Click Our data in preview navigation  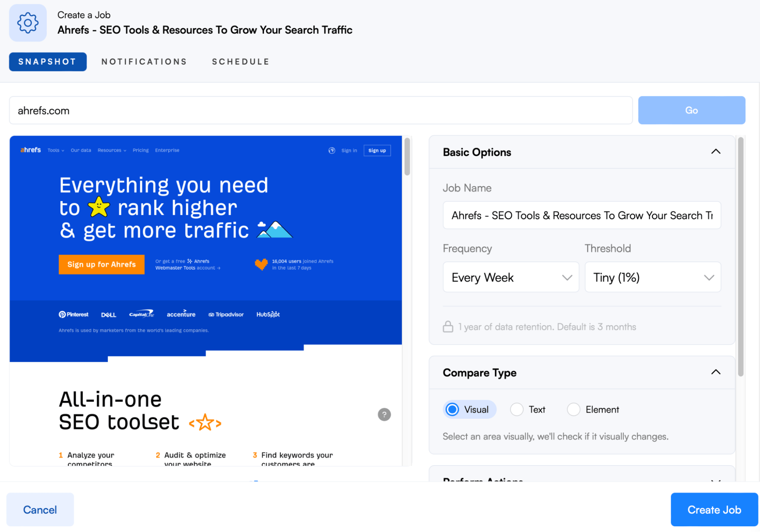pyautogui.click(x=81, y=150)
